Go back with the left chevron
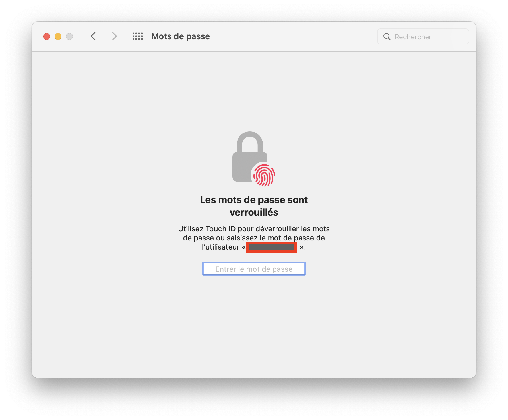This screenshot has width=508, height=420. (93, 36)
